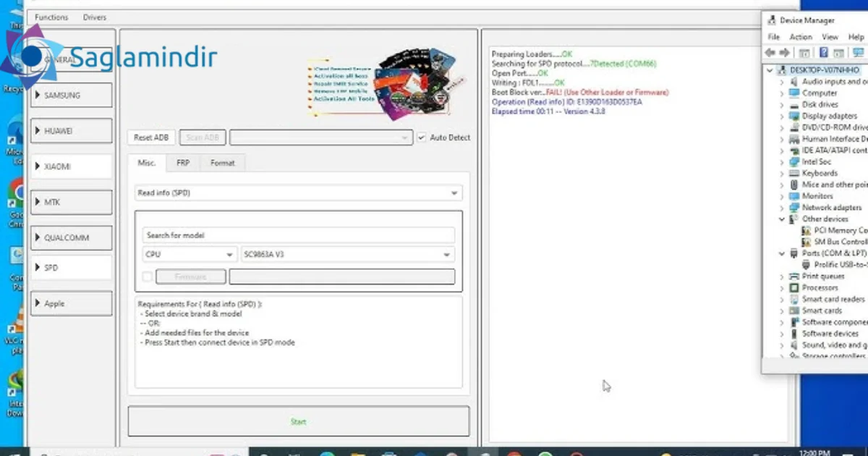Tick the checkbox beside the Firmware button
This screenshot has height=456, width=868.
click(x=147, y=276)
